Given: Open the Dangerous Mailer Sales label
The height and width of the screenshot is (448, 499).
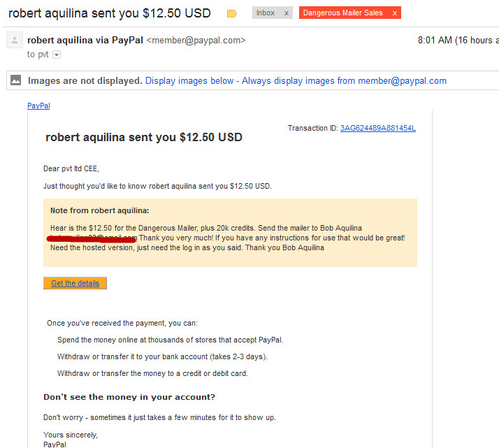Looking at the screenshot, I should point(342,13).
